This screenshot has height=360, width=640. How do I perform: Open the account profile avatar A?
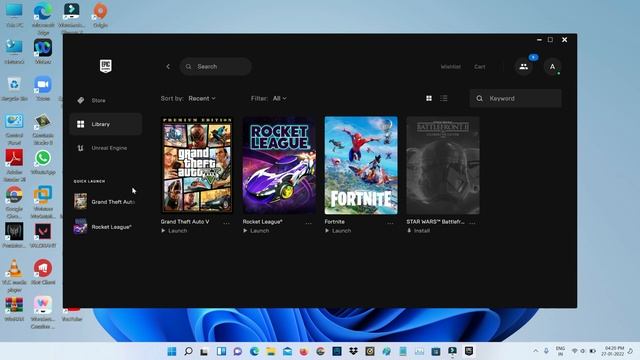coord(552,67)
